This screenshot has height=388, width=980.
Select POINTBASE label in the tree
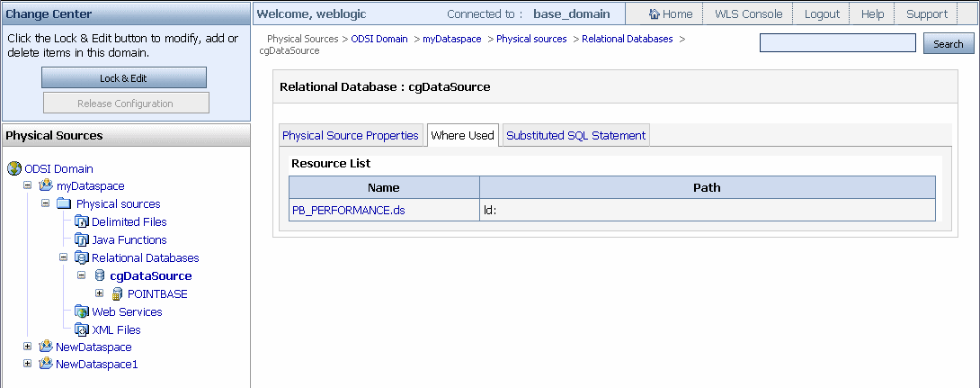point(157,294)
